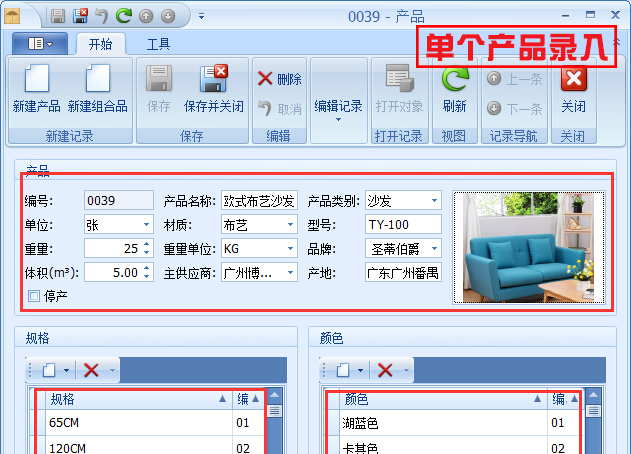631x454 pixels.
Task: Click the red 关闭 (Close) ribbon icon
Action: (573, 82)
